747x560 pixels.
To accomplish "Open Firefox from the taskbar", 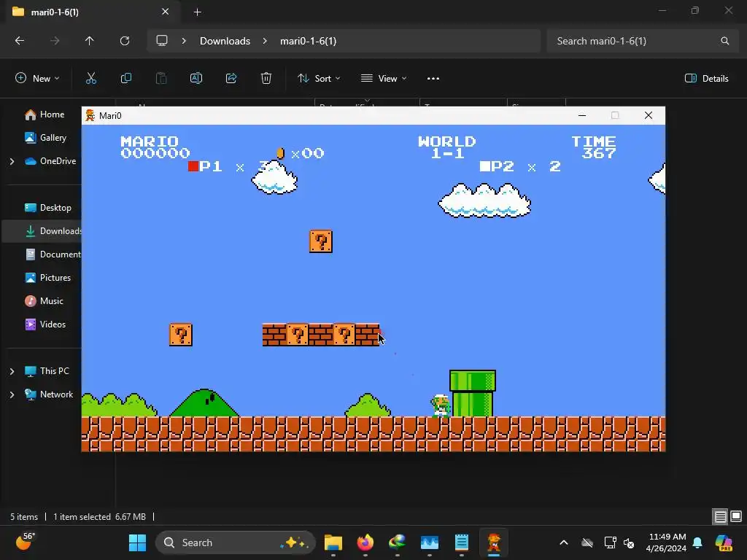I will point(365,542).
